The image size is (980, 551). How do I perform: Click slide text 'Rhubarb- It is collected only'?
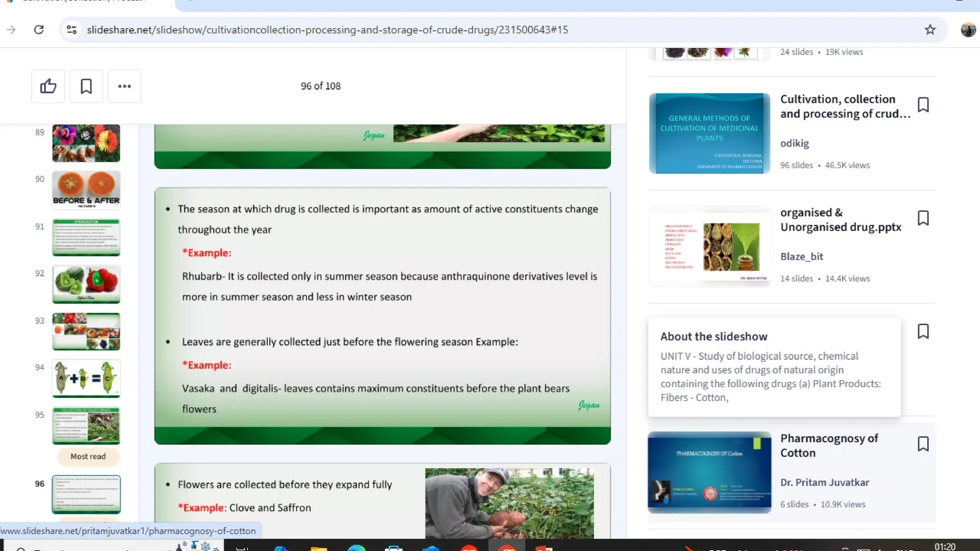(x=390, y=287)
